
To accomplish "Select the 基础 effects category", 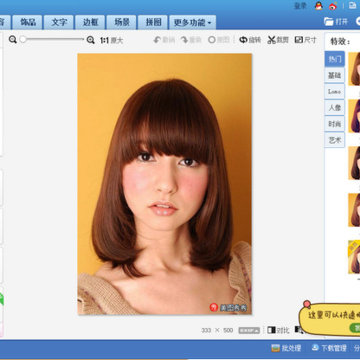I will coord(335,75).
